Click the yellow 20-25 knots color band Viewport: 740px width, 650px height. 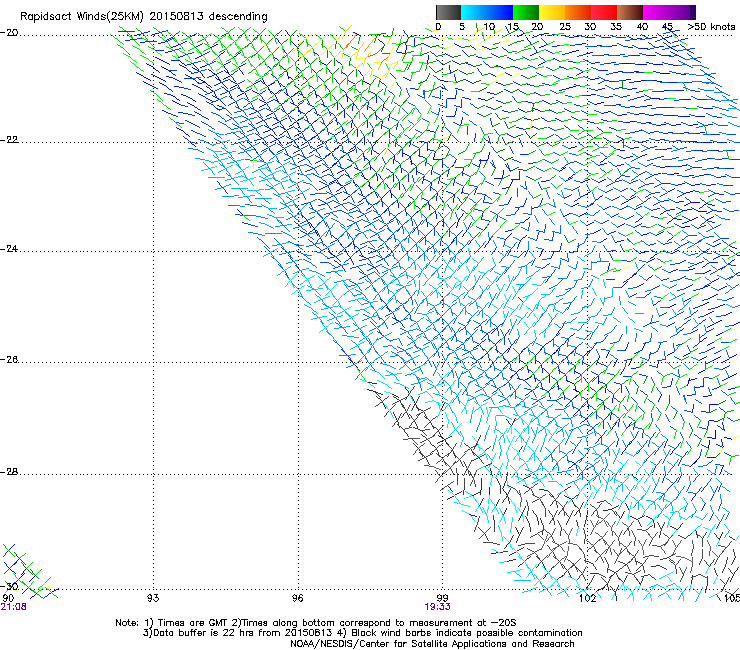pos(552,12)
